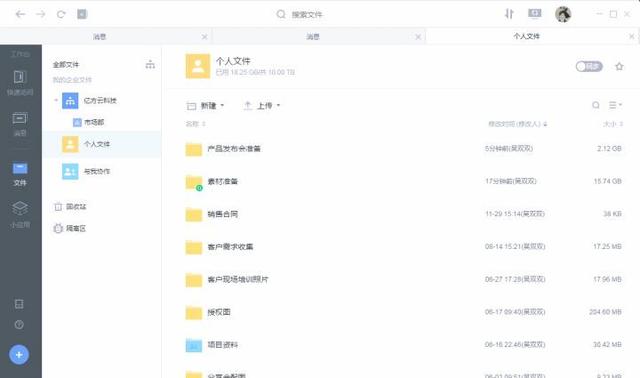This screenshot has height=378, width=640.
Task: Click the 素材准备 folder icon with green badge
Action: tap(194, 182)
